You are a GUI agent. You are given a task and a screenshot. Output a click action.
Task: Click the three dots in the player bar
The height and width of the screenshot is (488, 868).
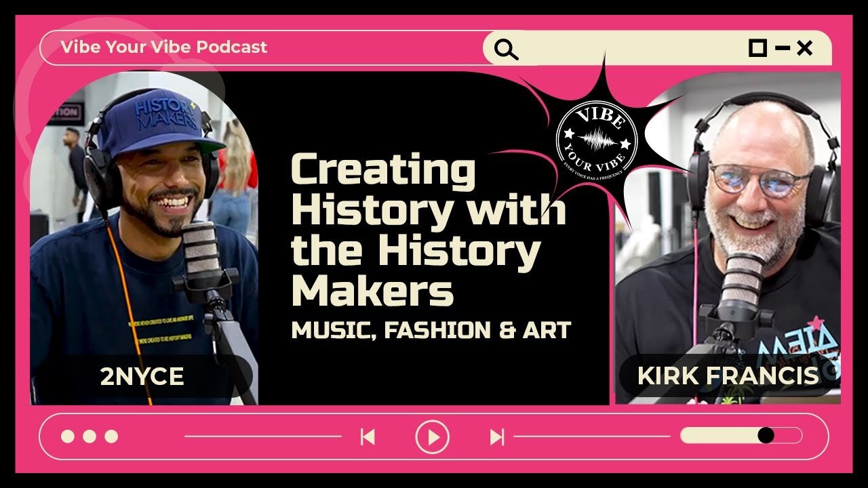point(90,436)
